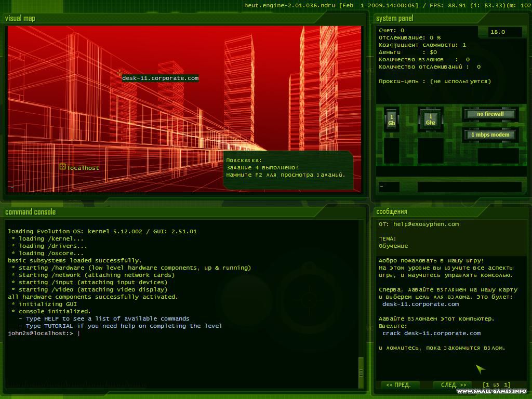Viewport: 532px width, 399px height.
Task: Click the 'all hardware components successfully activated.' line
Action: 92,297
